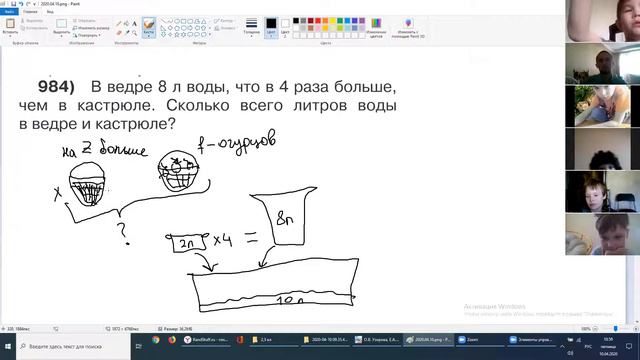Open the Windows Start menu
The height and width of the screenshot is (360, 640).
click(x=8, y=347)
